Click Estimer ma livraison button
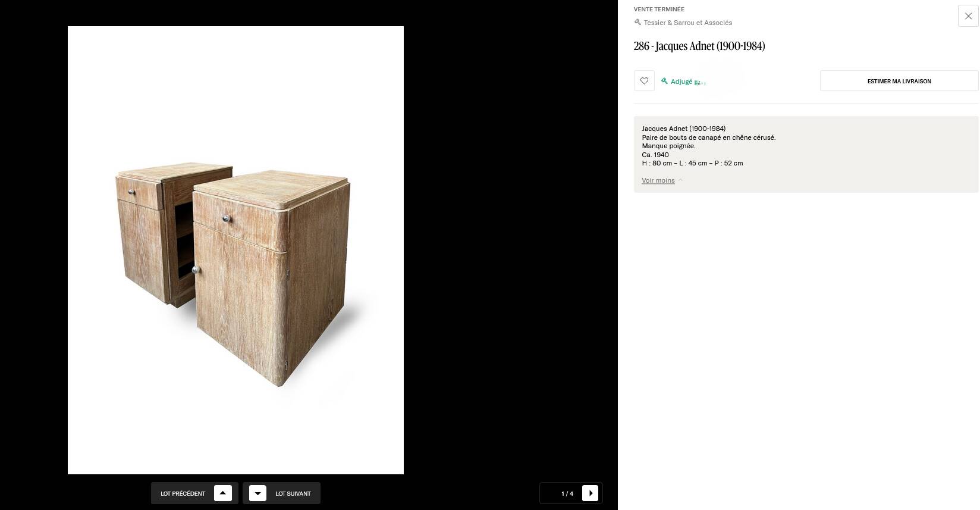The height and width of the screenshot is (510, 980). tap(899, 81)
